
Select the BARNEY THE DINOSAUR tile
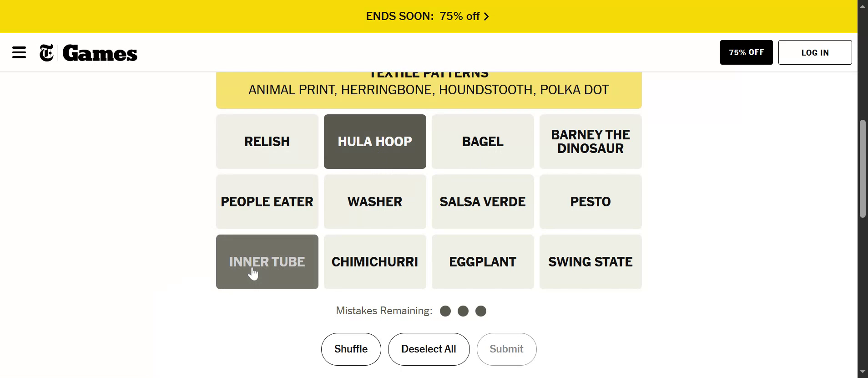[x=590, y=142]
